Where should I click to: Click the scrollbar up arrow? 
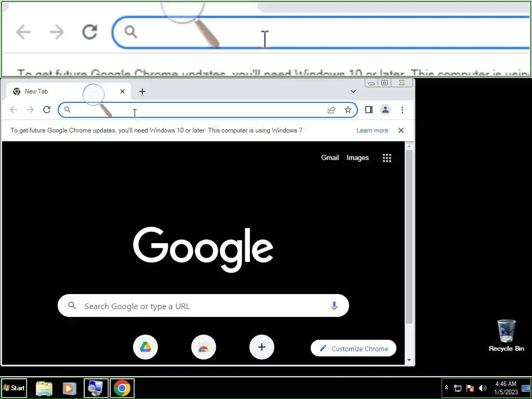click(x=409, y=146)
